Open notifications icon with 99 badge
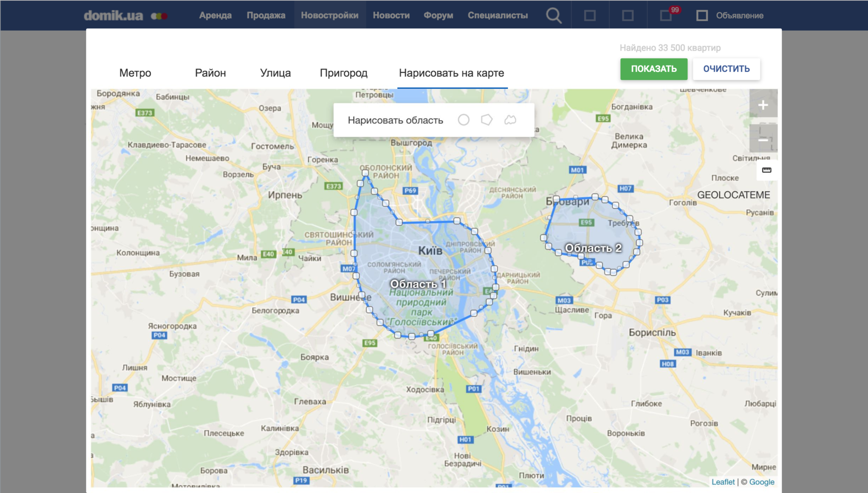The image size is (868, 493). point(667,16)
